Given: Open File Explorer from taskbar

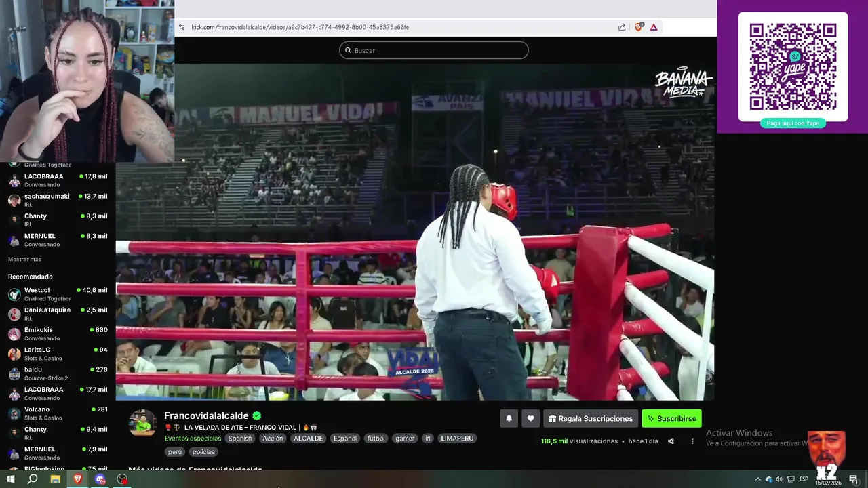Looking at the screenshot, I should tap(56, 479).
